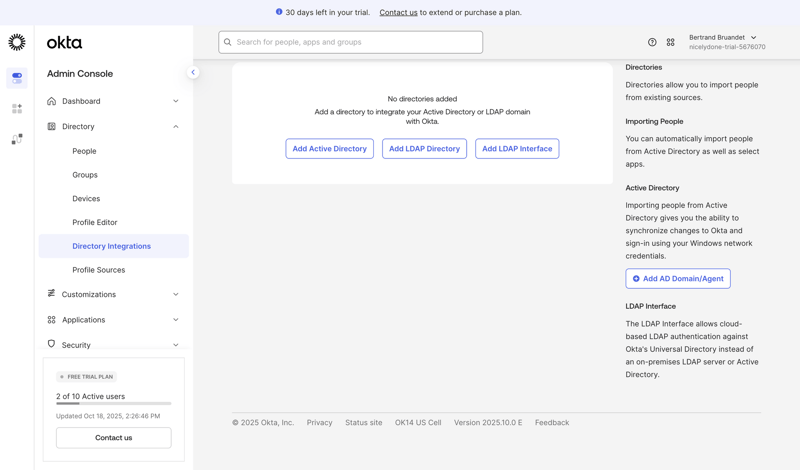Open the Feedback footer link
The image size is (800, 470).
[x=552, y=423]
